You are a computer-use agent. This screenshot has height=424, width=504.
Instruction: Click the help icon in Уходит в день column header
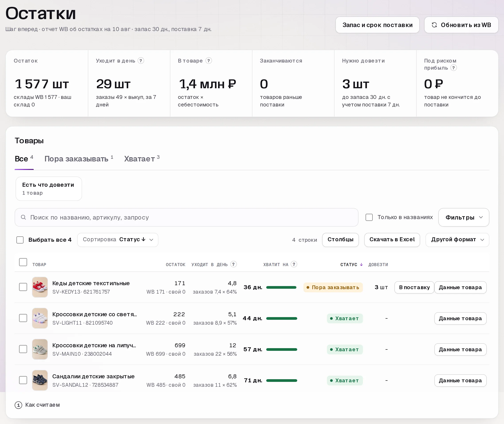click(233, 264)
